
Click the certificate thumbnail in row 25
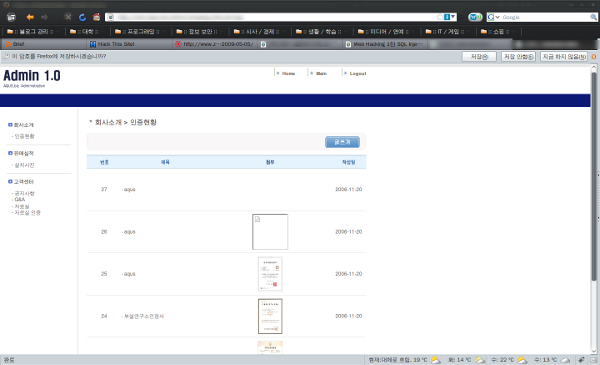tap(270, 274)
